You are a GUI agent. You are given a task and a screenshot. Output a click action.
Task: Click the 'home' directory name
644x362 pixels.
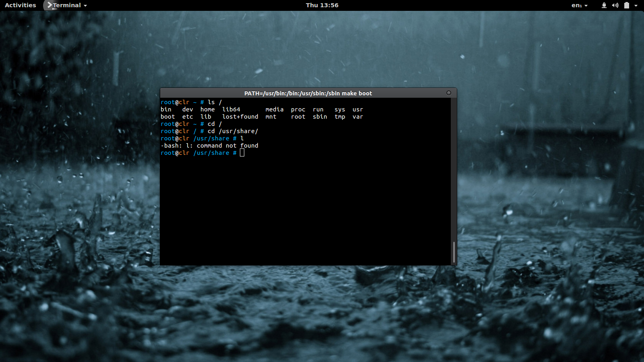208,109
